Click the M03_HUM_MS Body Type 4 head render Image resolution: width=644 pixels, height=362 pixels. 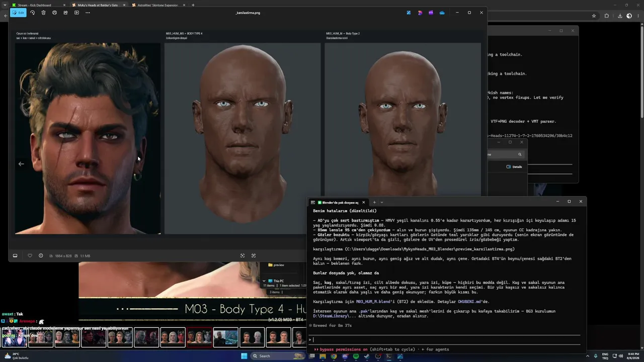click(x=242, y=138)
